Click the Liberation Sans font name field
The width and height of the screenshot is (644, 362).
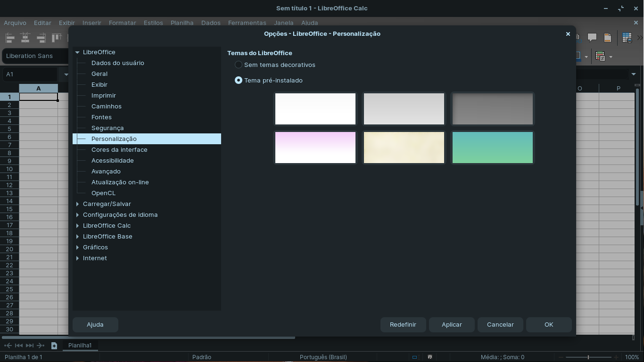click(x=36, y=56)
